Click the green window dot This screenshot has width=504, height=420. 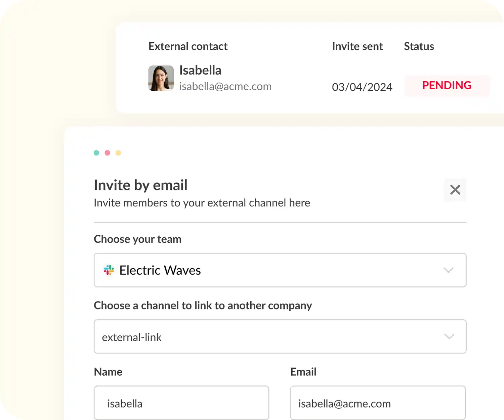tap(96, 153)
